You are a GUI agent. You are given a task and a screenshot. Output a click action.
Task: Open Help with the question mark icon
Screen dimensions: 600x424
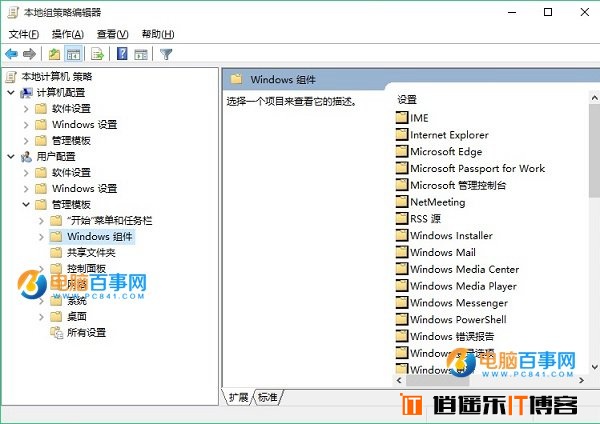(122, 54)
